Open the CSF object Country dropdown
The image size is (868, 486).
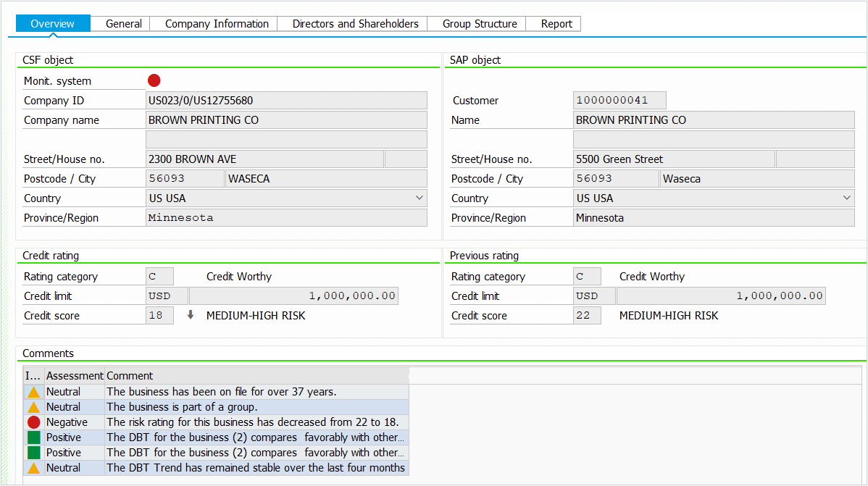click(x=419, y=198)
